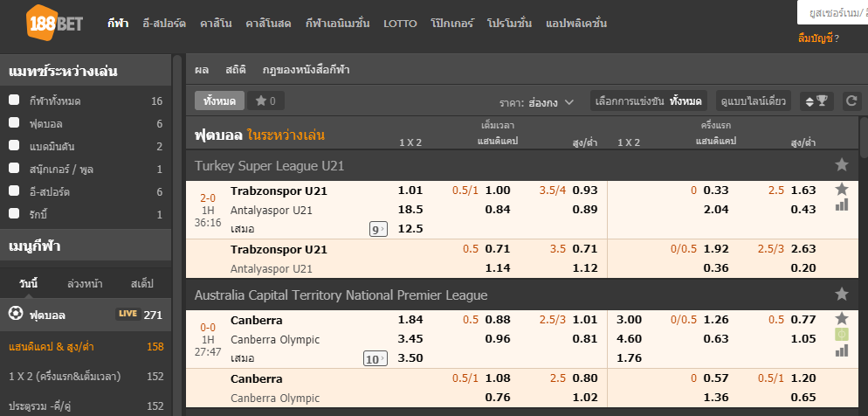Tick the แบดมินตัน checkbox

tap(14, 146)
